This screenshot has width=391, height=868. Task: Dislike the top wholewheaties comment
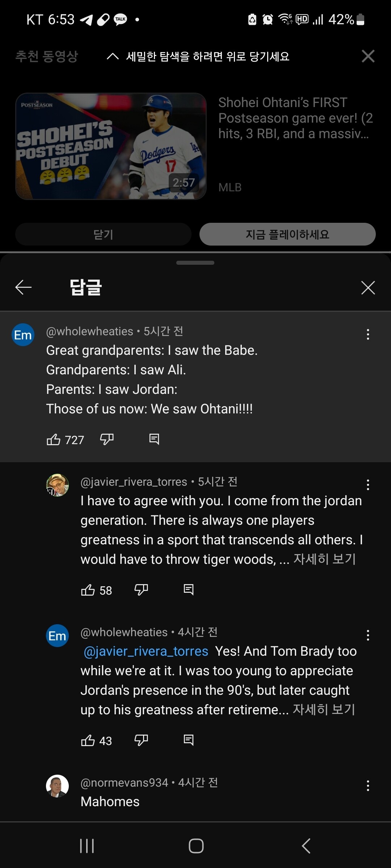click(x=107, y=439)
